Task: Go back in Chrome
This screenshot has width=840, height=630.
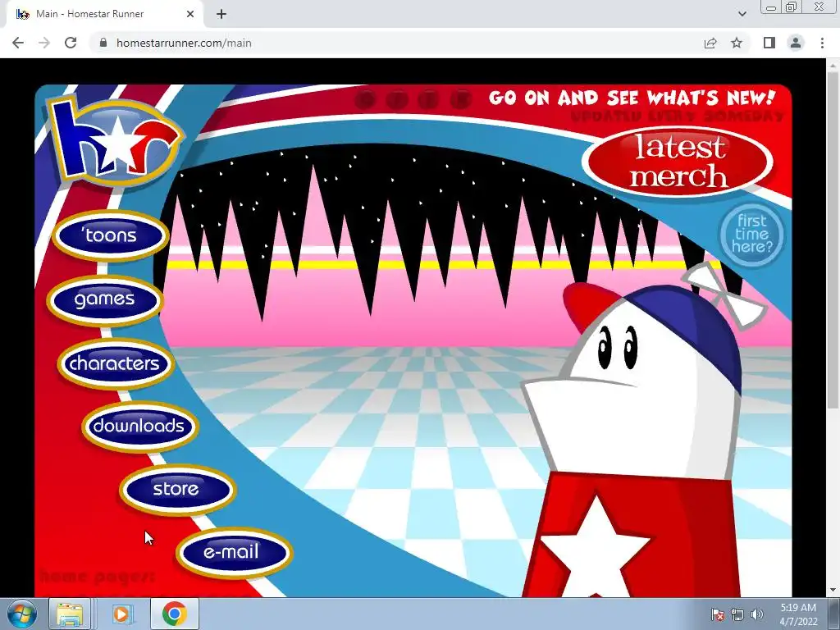Action: click(x=18, y=43)
